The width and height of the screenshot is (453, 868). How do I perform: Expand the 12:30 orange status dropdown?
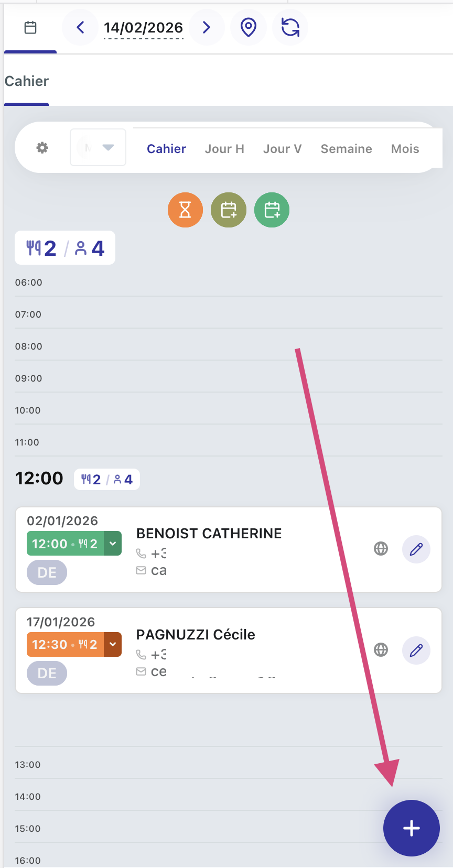(113, 645)
